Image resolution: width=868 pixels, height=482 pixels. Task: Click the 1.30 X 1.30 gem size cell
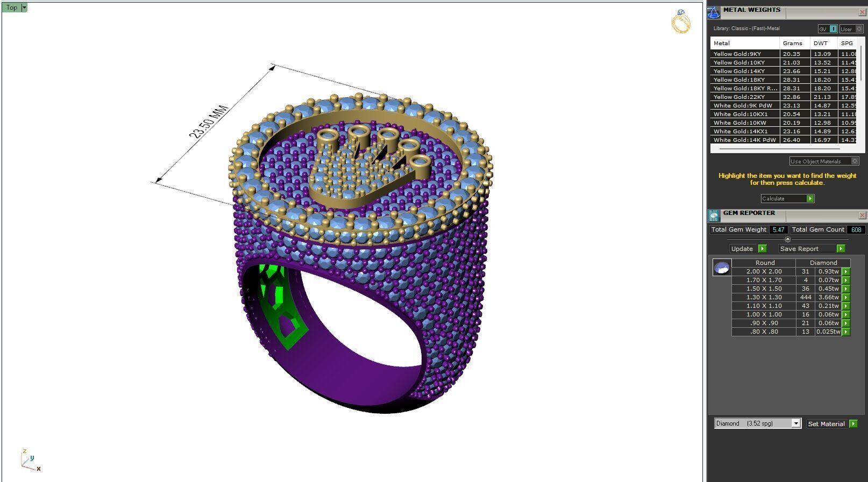click(x=764, y=297)
